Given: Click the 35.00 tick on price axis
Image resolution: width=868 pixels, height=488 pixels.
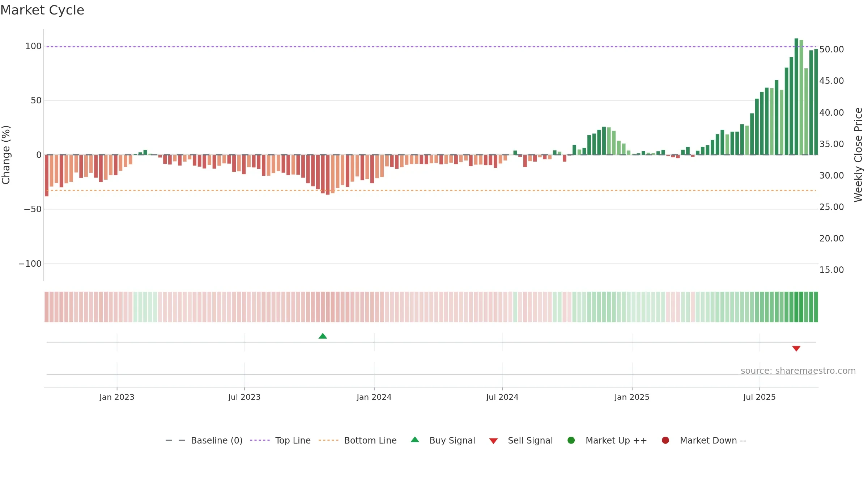Looking at the screenshot, I should pos(831,144).
